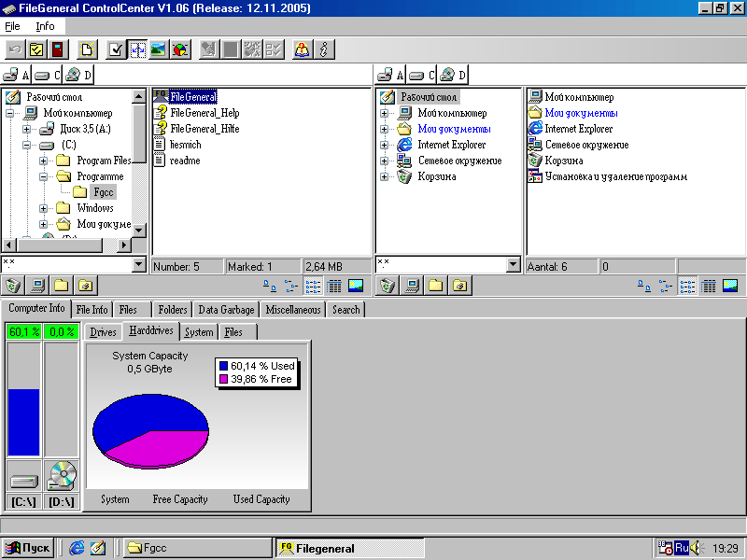Click recycle bin button under right pane
Viewport: 747px width, 560px height.
click(x=388, y=286)
